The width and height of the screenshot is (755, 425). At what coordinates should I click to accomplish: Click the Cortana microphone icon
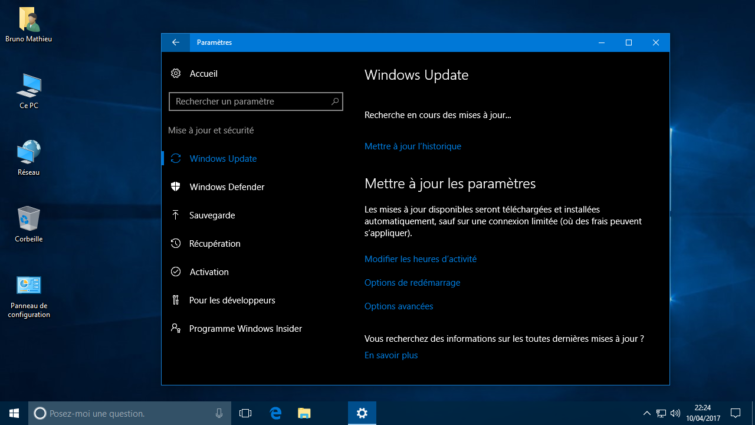pos(219,413)
